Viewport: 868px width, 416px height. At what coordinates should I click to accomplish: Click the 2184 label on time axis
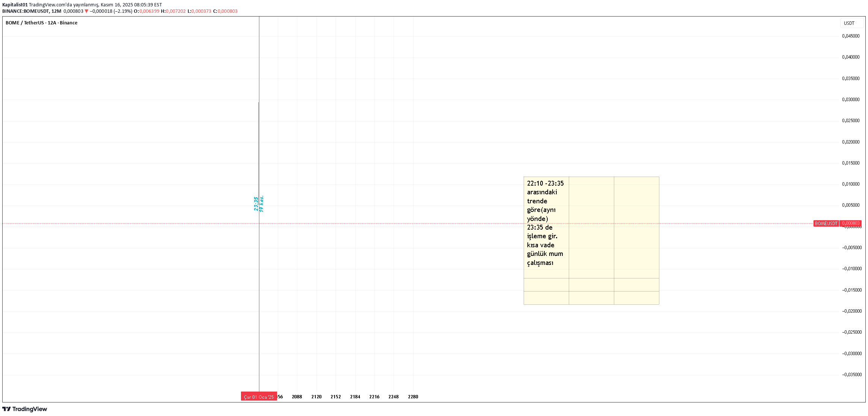pos(355,397)
